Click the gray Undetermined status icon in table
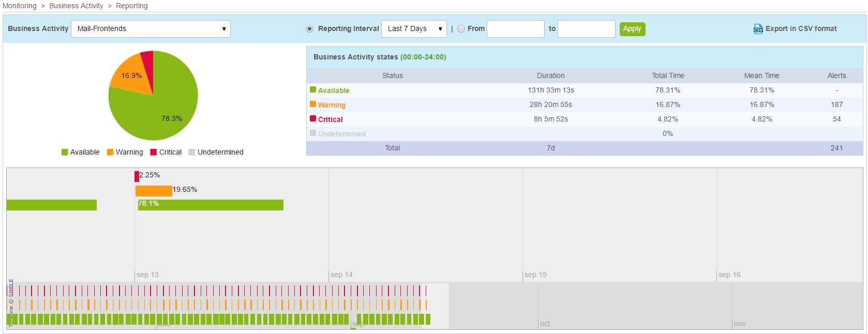The width and height of the screenshot is (868, 334). coord(313,133)
